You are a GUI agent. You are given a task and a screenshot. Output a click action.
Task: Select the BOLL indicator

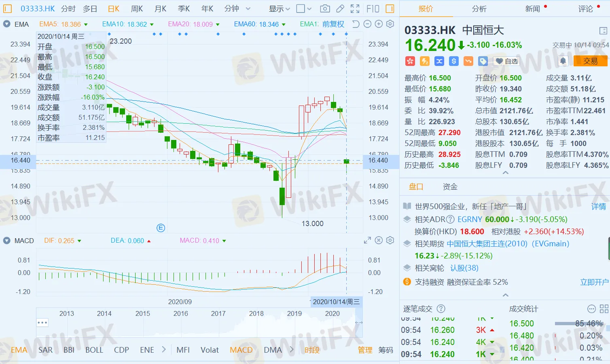(x=94, y=350)
